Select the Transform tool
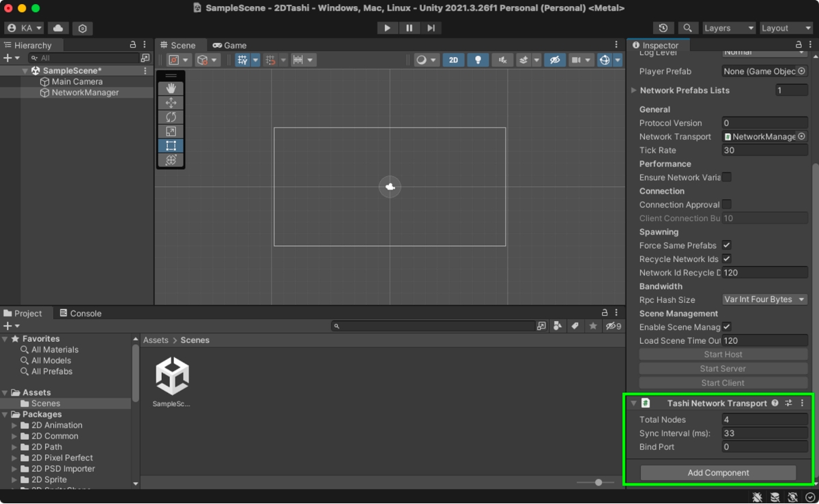This screenshot has width=819, height=504. click(x=171, y=160)
